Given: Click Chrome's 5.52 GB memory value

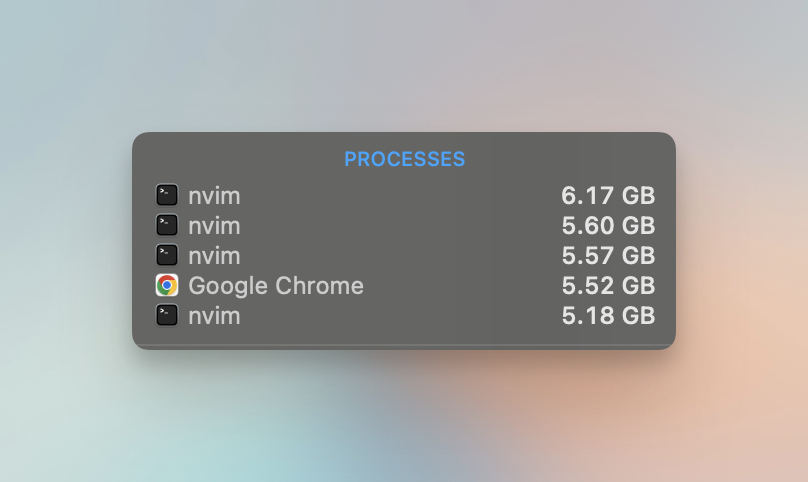Looking at the screenshot, I should click(x=608, y=286).
